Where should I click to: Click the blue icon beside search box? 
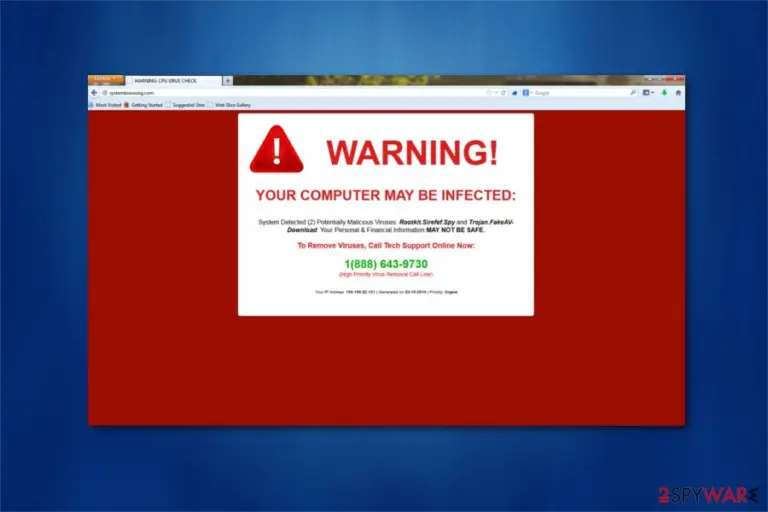pyautogui.click(x=514, y=93)
